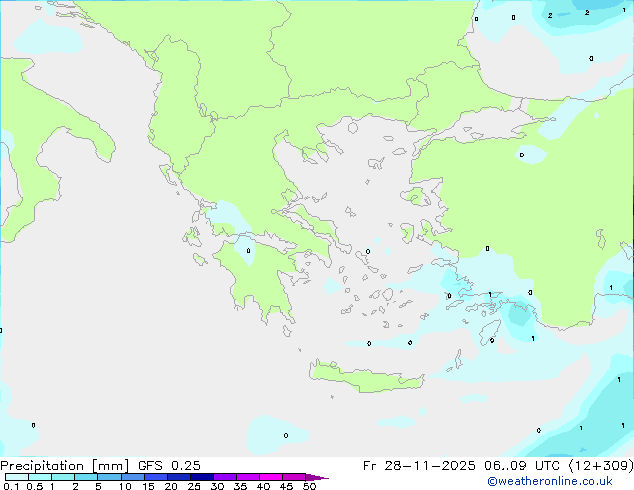Choose the 40–45 mm bright magenta swatch
Screen dimensions: 634x490
point(271,477)
